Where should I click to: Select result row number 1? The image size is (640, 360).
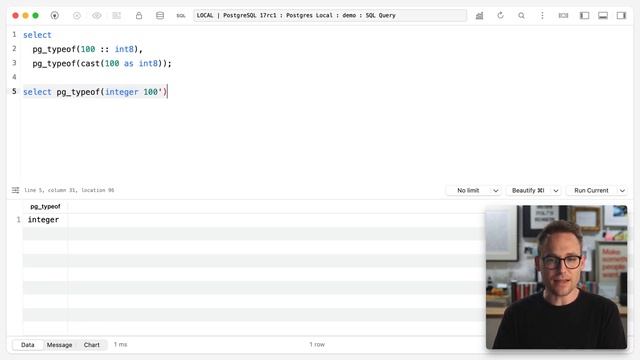tap(18, 220)
